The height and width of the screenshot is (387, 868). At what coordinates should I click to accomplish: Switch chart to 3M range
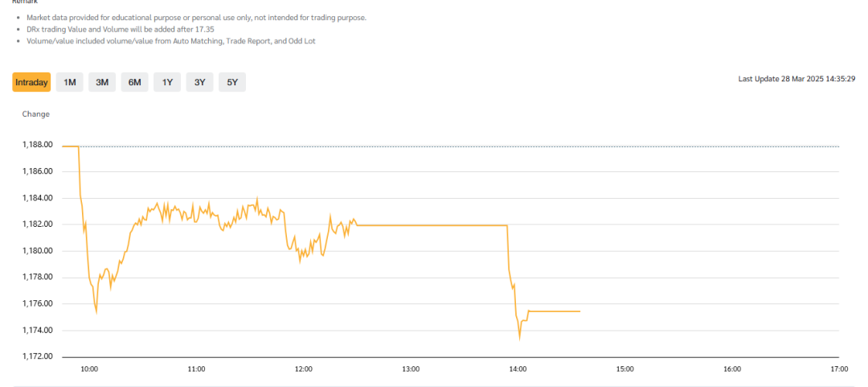(x=102, y=82)
